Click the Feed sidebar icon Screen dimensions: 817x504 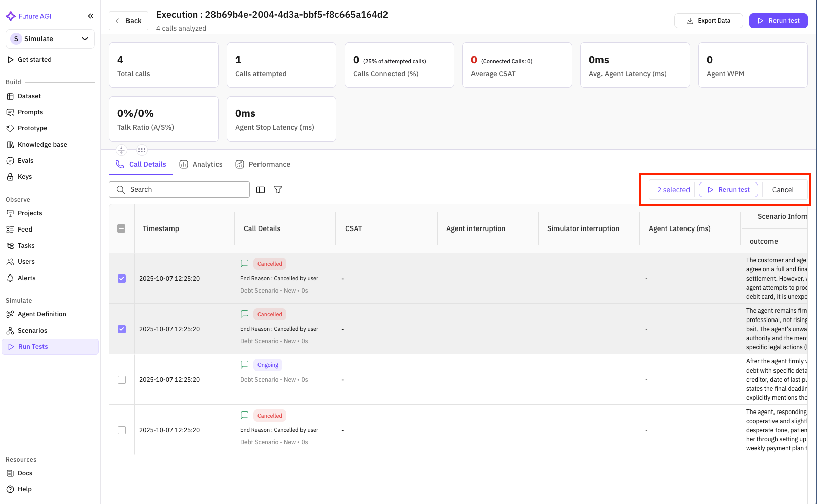point(10,230)
